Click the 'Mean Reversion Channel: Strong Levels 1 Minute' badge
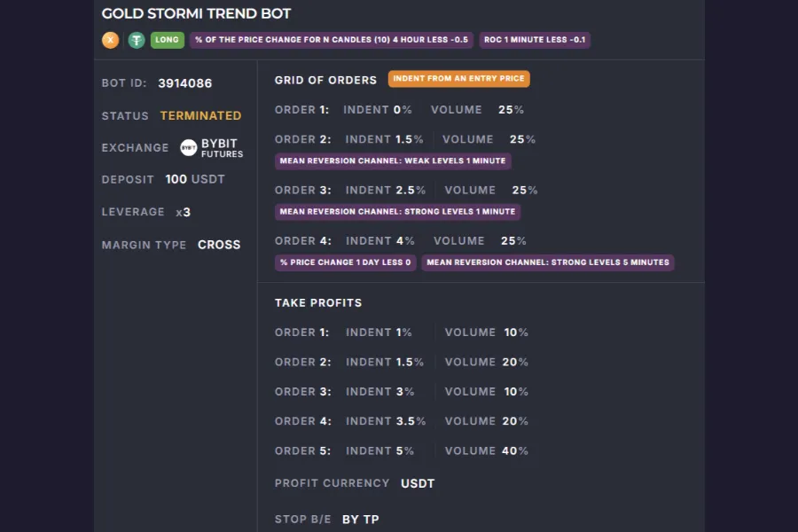Screen dimensions: 798x532 pyautogui.click(x=397, y=212)
